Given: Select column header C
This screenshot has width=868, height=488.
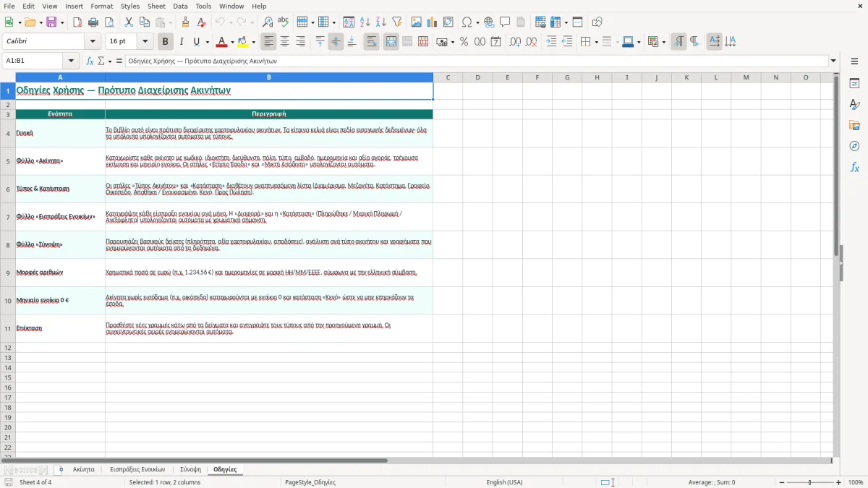Looking at the screenshot, I should click(448, 77).
